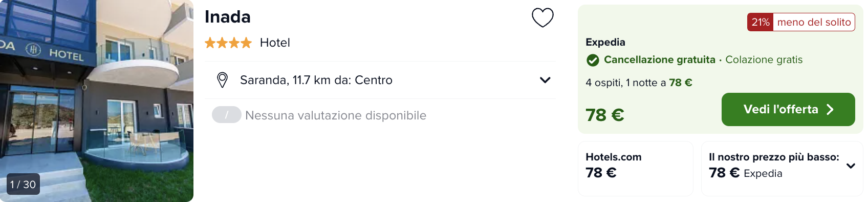This screenshot has width=868, height=202.
Task: Expand the Saranda location details chevron
Action: pos(545,80)
